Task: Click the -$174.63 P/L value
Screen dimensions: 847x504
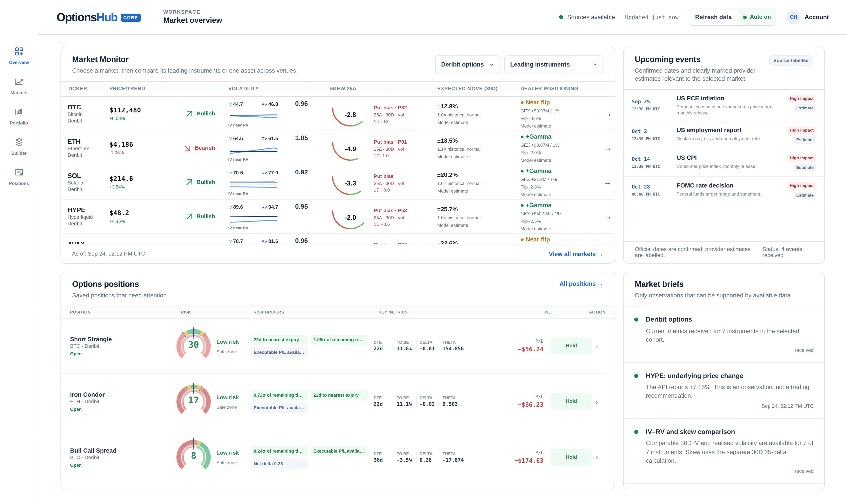Action: click(x=529, y=460)
